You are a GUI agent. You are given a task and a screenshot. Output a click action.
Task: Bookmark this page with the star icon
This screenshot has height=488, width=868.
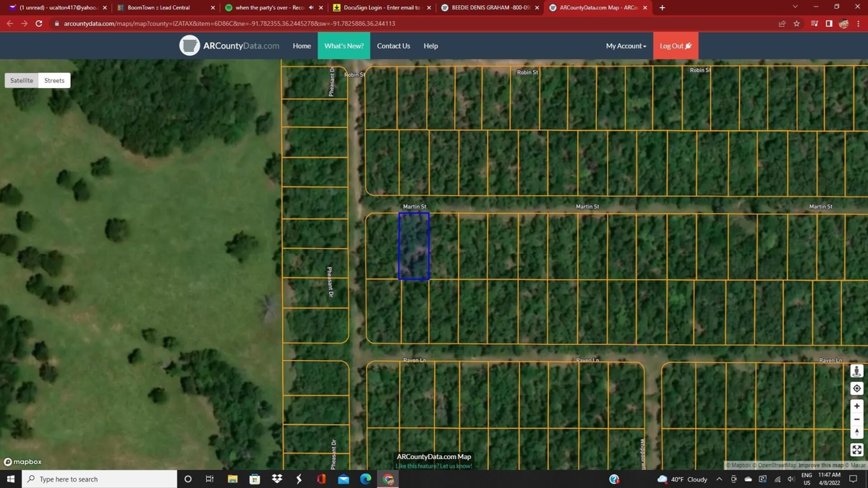(796, 23)
